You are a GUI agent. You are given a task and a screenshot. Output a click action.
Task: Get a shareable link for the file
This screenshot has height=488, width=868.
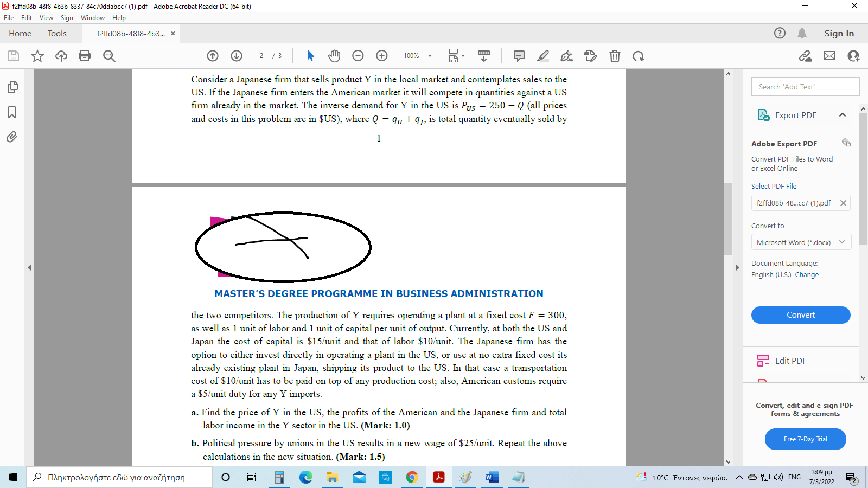click(805, 56)
